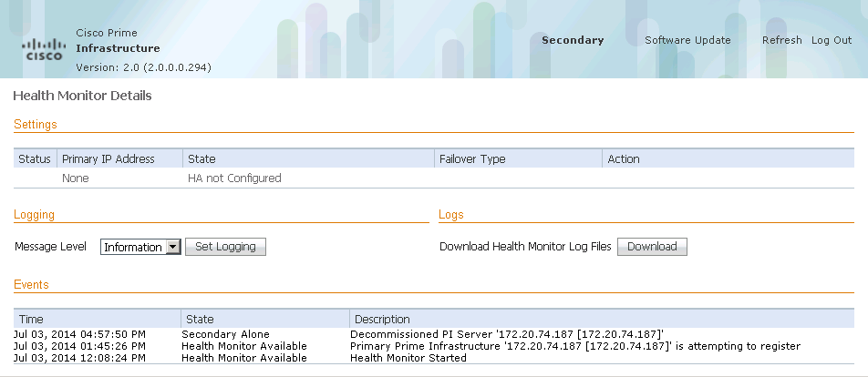Click the Primary IP Address column header
This screenshot has height=377, width=868.
[108, 158]
